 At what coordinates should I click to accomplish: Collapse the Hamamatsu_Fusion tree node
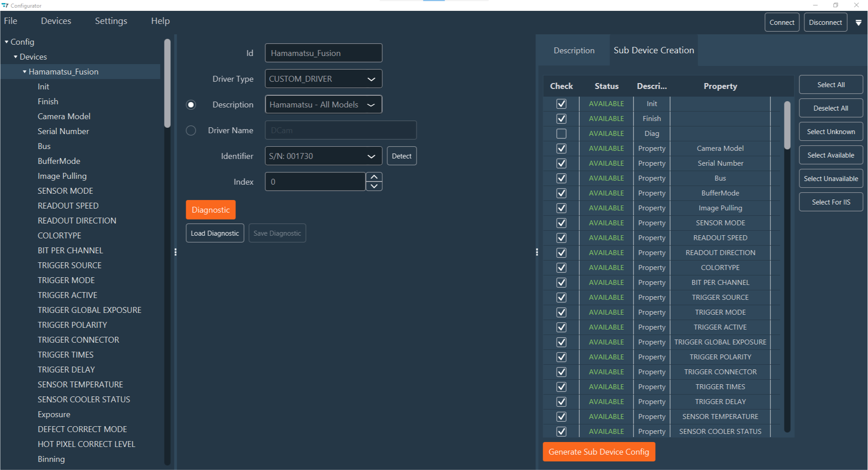click(25, 72)
